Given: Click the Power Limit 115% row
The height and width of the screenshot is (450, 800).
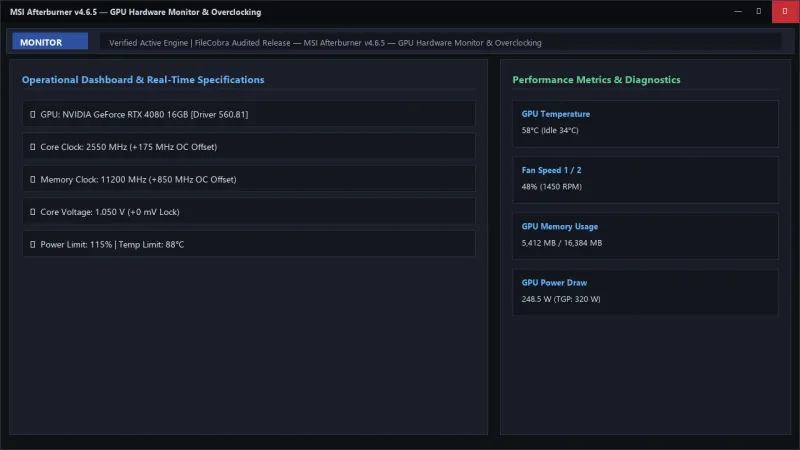Looking at the screenshot, I should 249,244.
